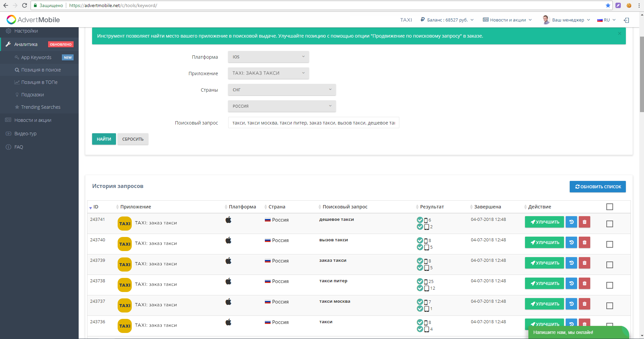Viewport: 644px width, 339px height.
Task: Click the blue repeat icon for request 243740
Action: click(x=571, y=242)
